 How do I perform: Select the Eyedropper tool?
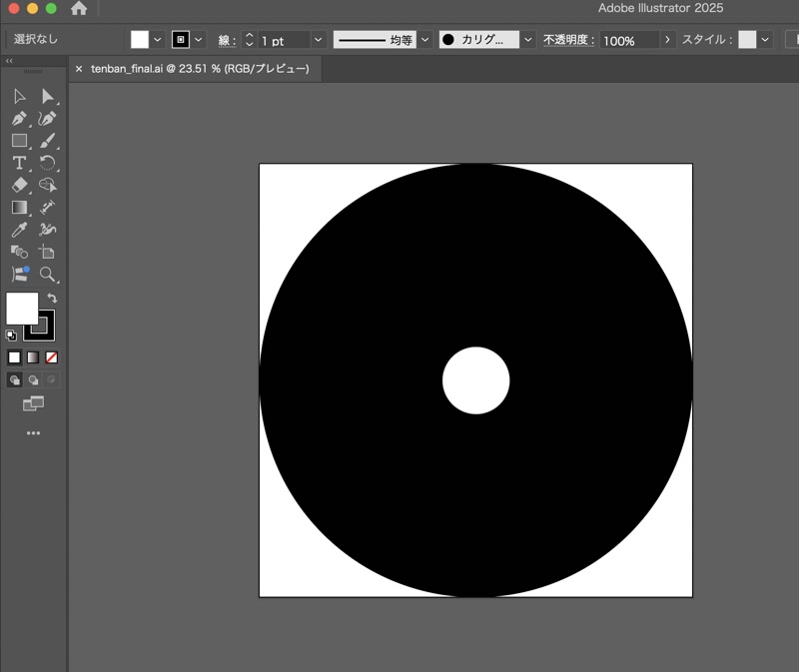[x=19, y=230]
